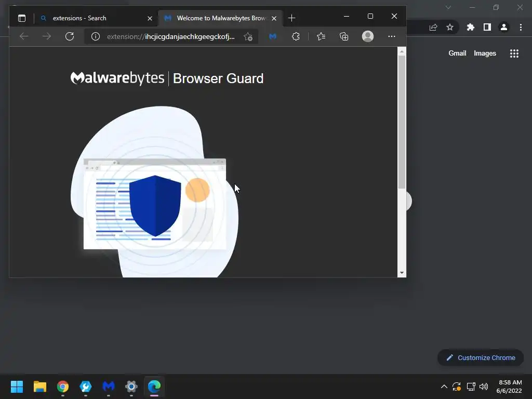
Task: Open Gmail link in Chrome window
Action: coord(457,54)
